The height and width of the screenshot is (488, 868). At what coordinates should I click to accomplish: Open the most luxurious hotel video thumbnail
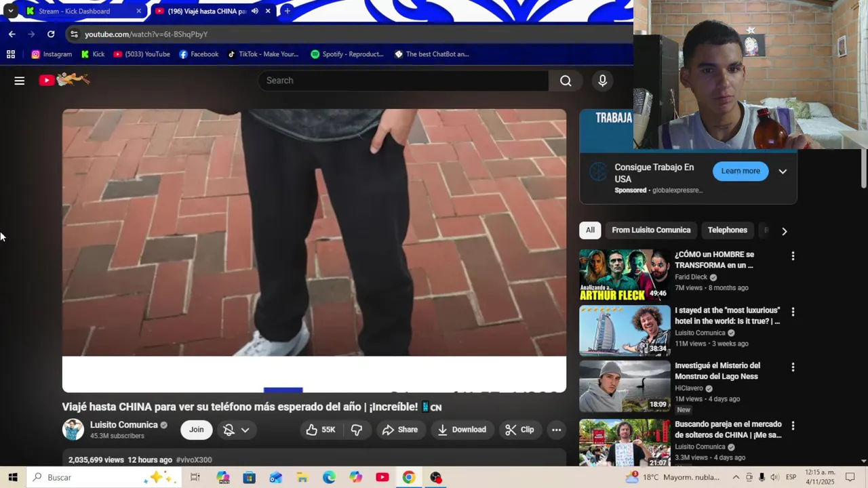(x=625, y=331)
